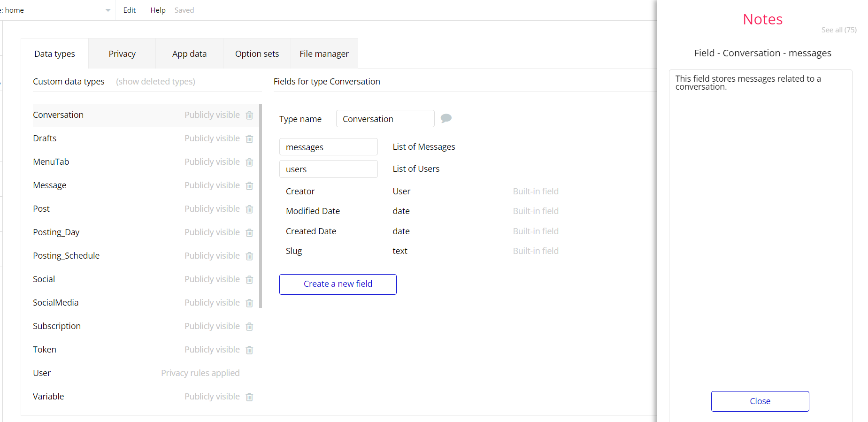Image resolution: width=868 pixels, height=422 pixels.
Task: Click trash icon for Token type
Action: pos(249,350)
